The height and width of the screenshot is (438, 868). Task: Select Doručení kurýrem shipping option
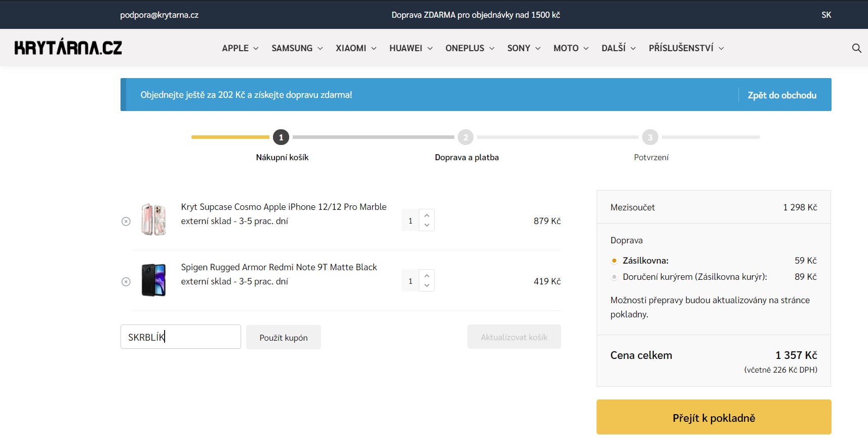point(614,277)
